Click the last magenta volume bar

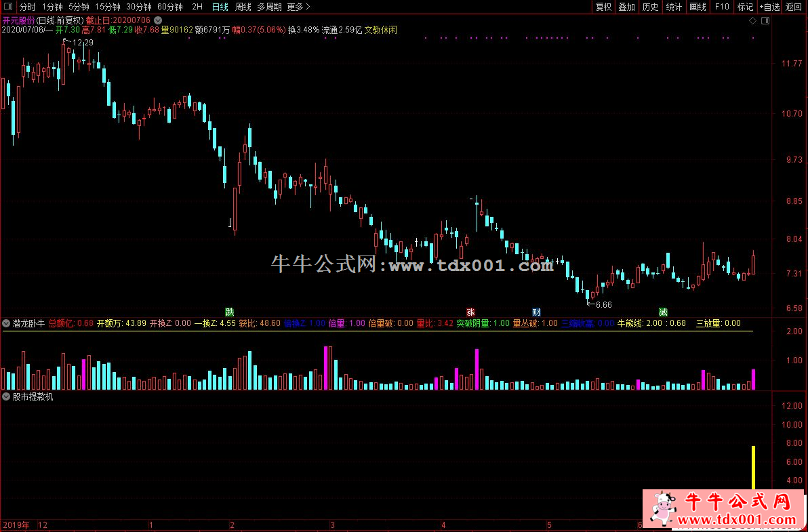point(753,379)
